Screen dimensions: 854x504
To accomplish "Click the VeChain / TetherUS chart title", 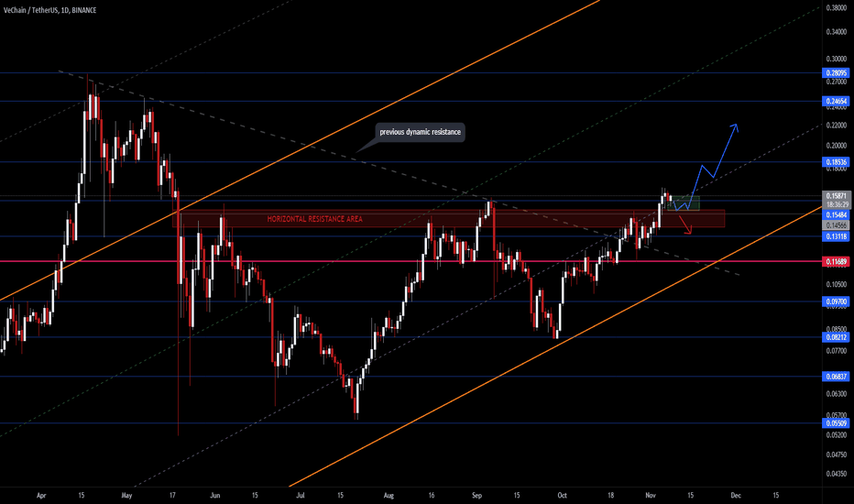I will tap(49, 10).
